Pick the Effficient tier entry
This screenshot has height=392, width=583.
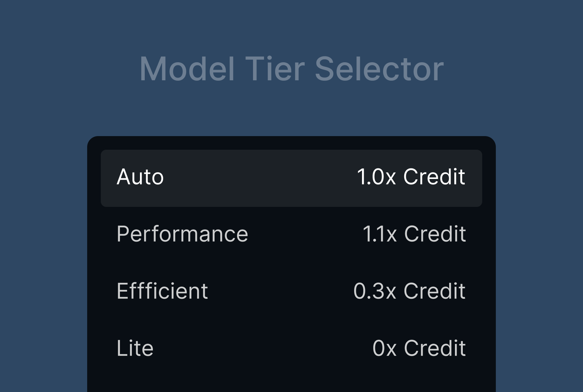tap(162, 291)
